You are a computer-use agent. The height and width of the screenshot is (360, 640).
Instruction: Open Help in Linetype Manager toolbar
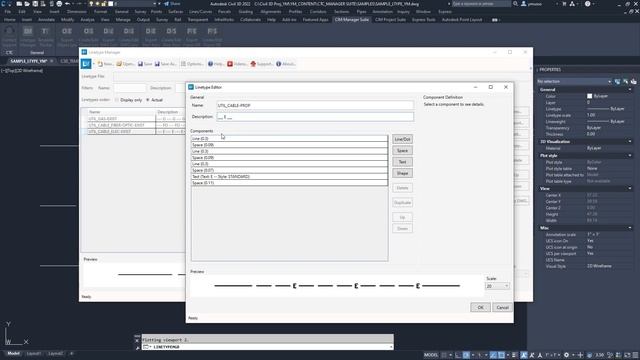click(216, 64)
